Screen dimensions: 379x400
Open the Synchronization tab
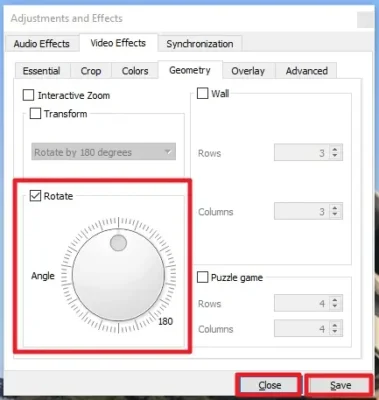point(200,44)
